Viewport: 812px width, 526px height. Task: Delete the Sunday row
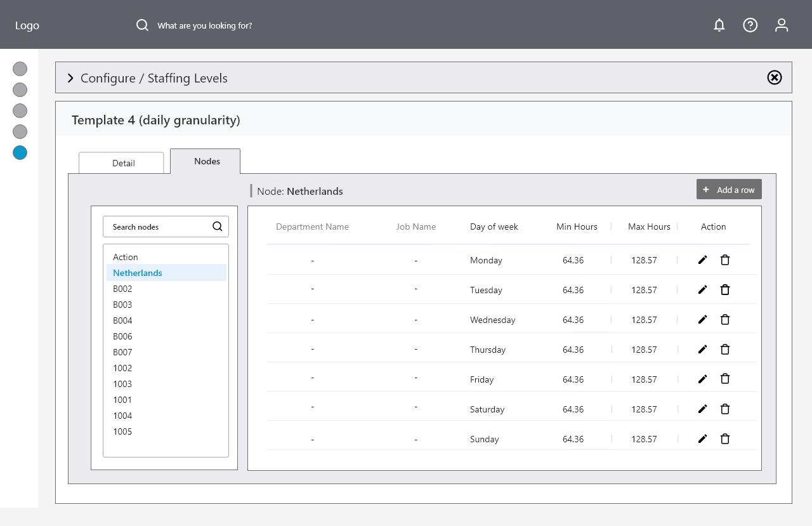tap(725, 439)
